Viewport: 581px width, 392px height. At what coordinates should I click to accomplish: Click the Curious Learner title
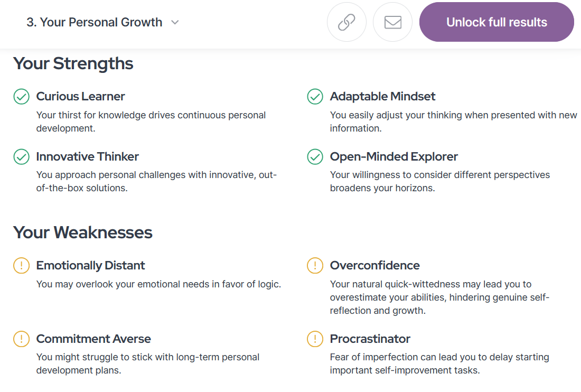tap(80, 96)
